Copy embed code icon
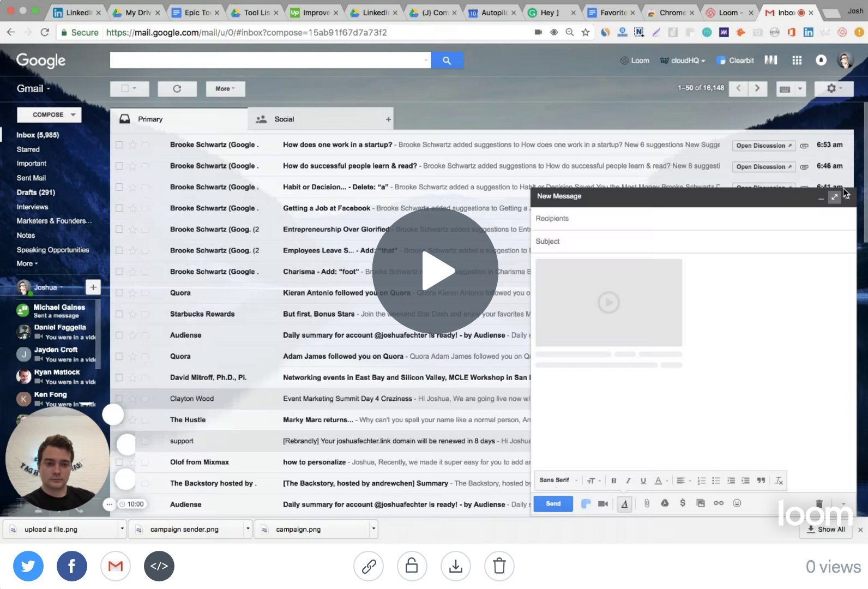This screenshot has height=589, width=868. 159,566
